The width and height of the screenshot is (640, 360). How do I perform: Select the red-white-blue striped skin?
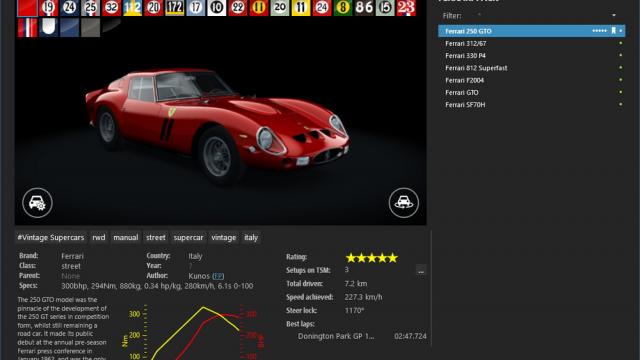coord(27,27)
